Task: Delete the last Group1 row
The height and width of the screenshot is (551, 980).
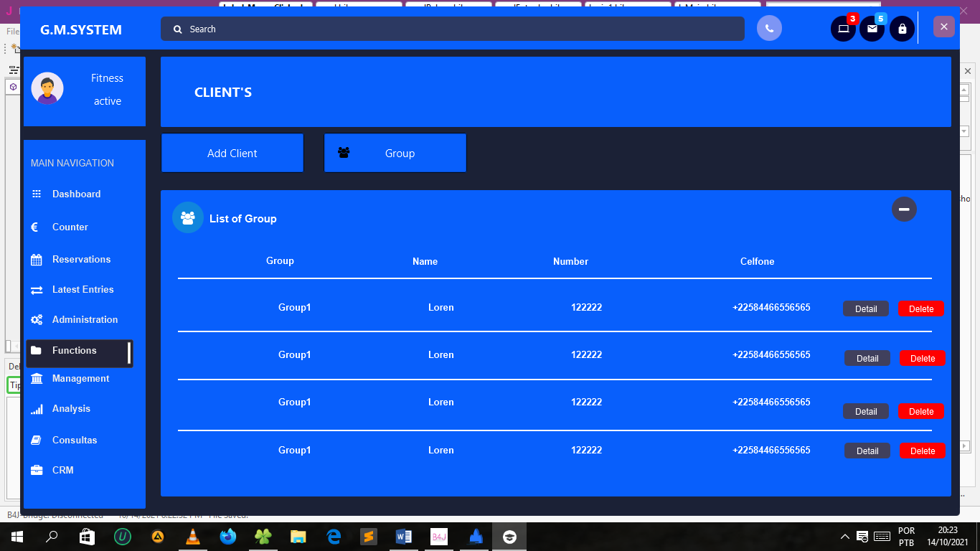Action: point(923,451)
